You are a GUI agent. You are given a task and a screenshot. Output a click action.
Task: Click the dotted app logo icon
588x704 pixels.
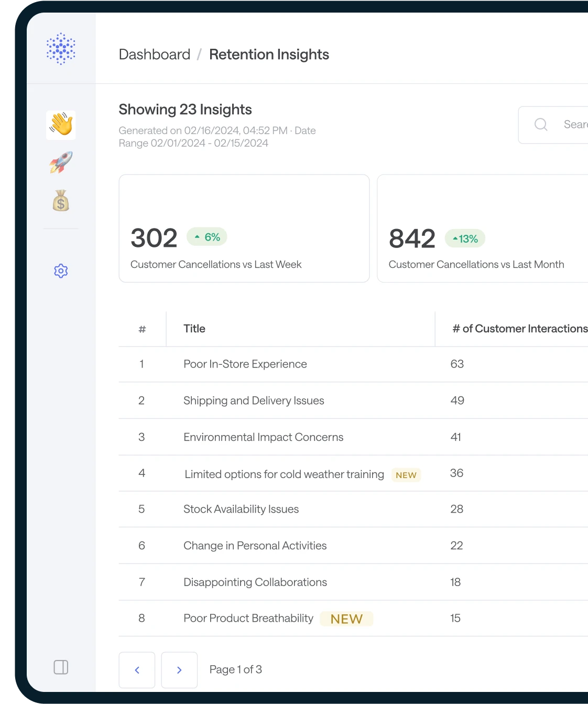click(61, 49)
